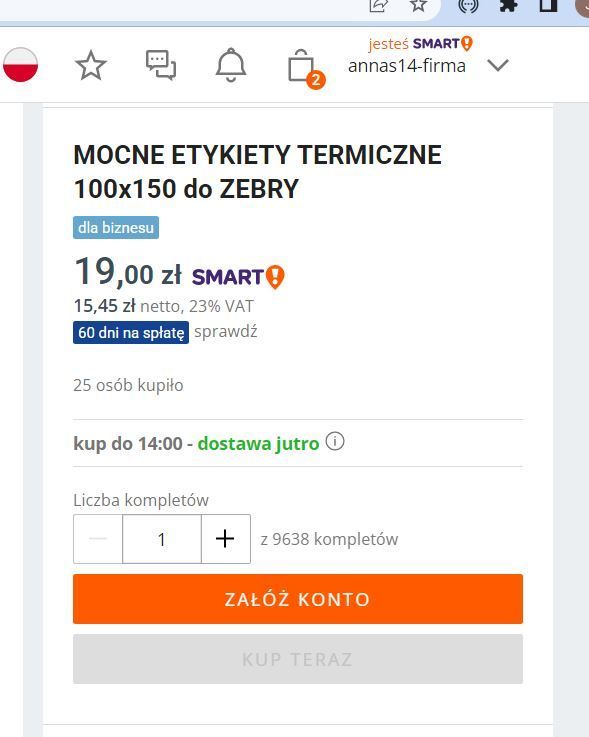
Task: Click the dla biznesu badge
Action: (x=116, y=227)
